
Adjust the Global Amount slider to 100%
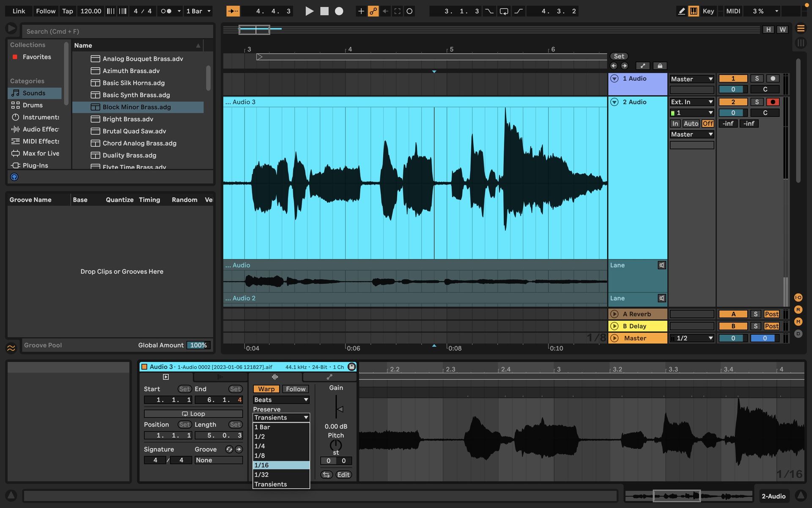pos(198,345)
